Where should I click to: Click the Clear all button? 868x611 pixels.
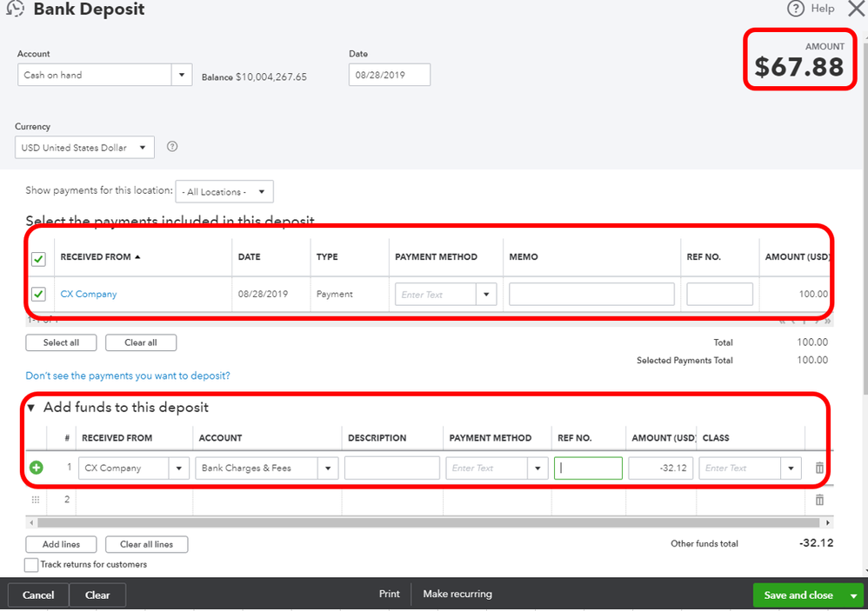[141, 342]
